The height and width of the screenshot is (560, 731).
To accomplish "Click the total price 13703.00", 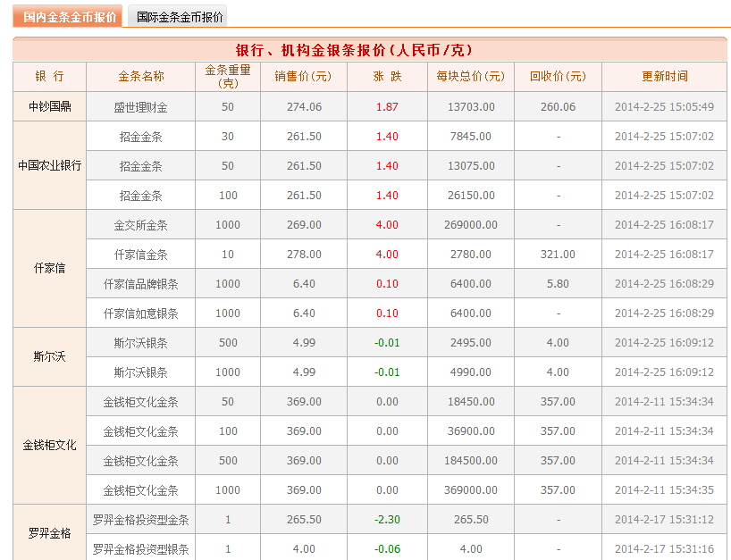I will pyautogui.click(x=471, y=106).
